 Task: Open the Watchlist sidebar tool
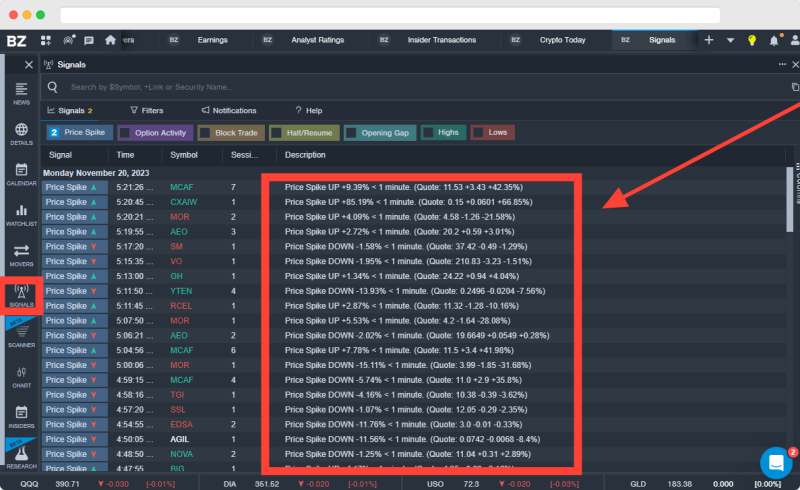pyautogui.click(x=21, y=215)
